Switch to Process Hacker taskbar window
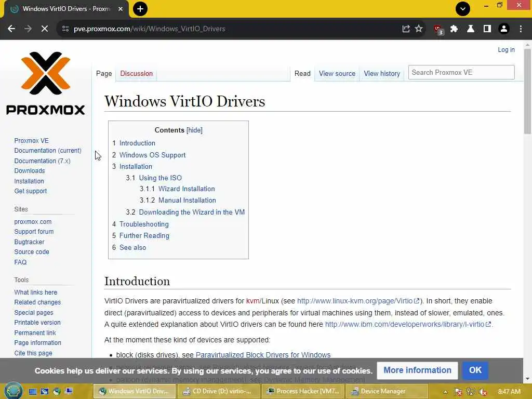 click(303, 391)
